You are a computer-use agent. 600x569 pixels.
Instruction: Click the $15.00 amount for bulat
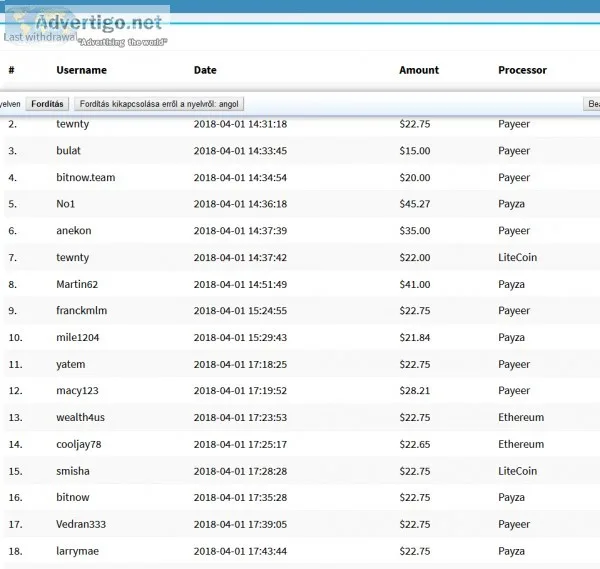coord(415,151)
